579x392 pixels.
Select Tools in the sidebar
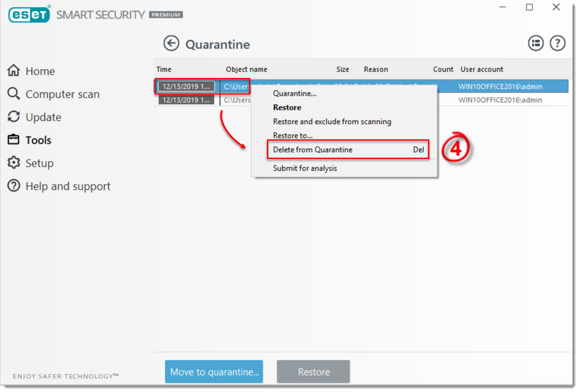38,140
